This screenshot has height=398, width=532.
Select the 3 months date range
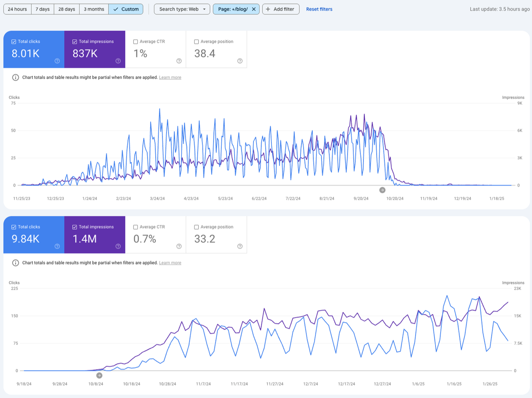pos(94,9)
